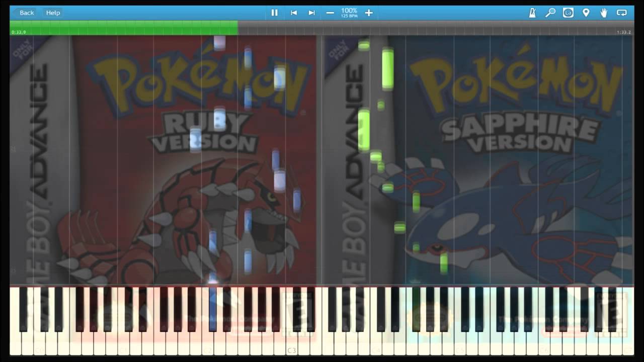Open the Help menu
644x362 pixels.
(x=53, y=13)
